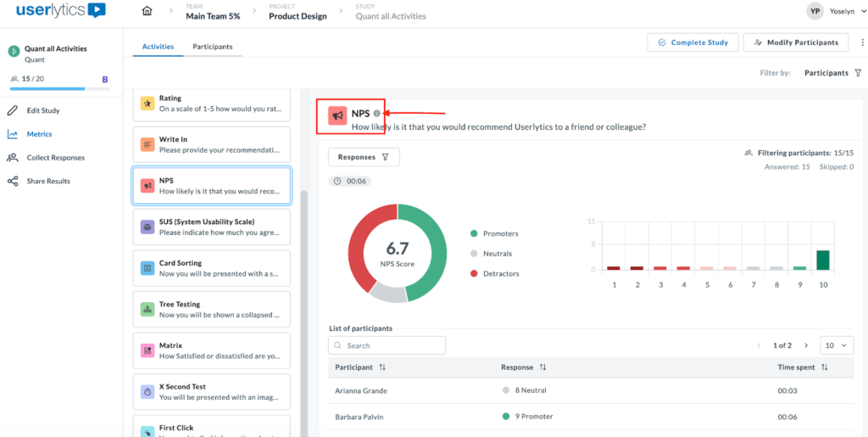Viewport: 868px width, 437px height.
Task: Switch to the Participants tab
Action: tap(213, 47)
